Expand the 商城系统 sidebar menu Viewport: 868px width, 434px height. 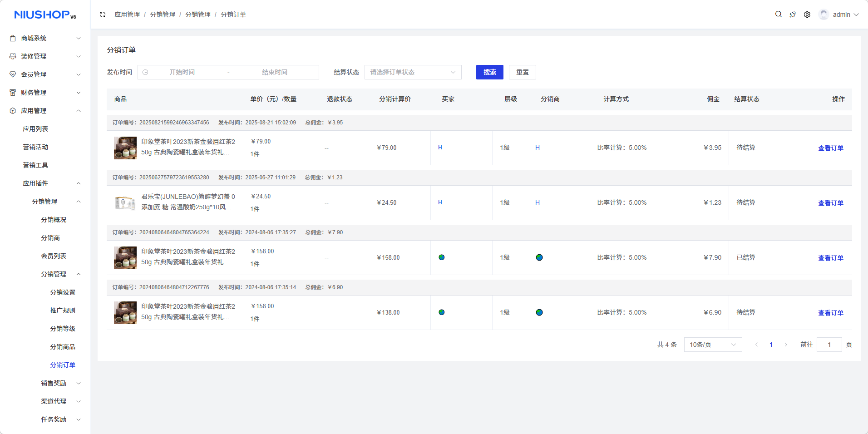point(45,38)
